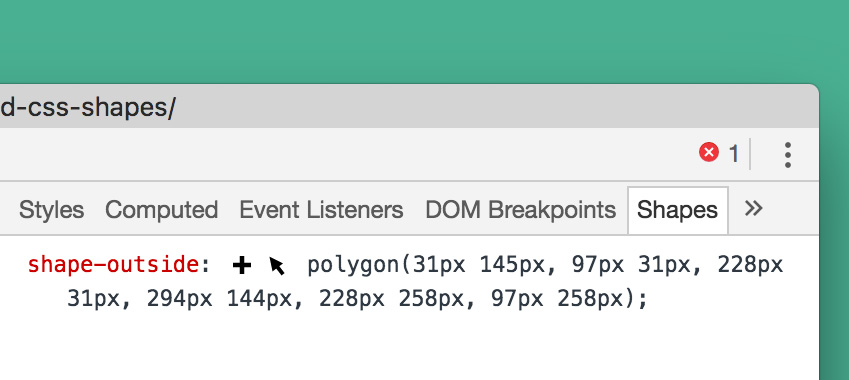849x380 pixels.
Task: Click the error count number 1
Action: (734, 154)
